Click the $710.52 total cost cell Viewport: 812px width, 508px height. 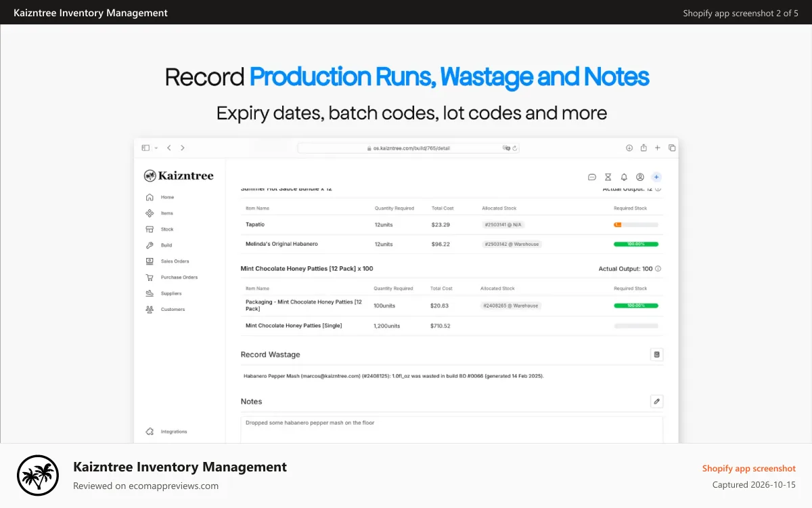coord(441,326)
